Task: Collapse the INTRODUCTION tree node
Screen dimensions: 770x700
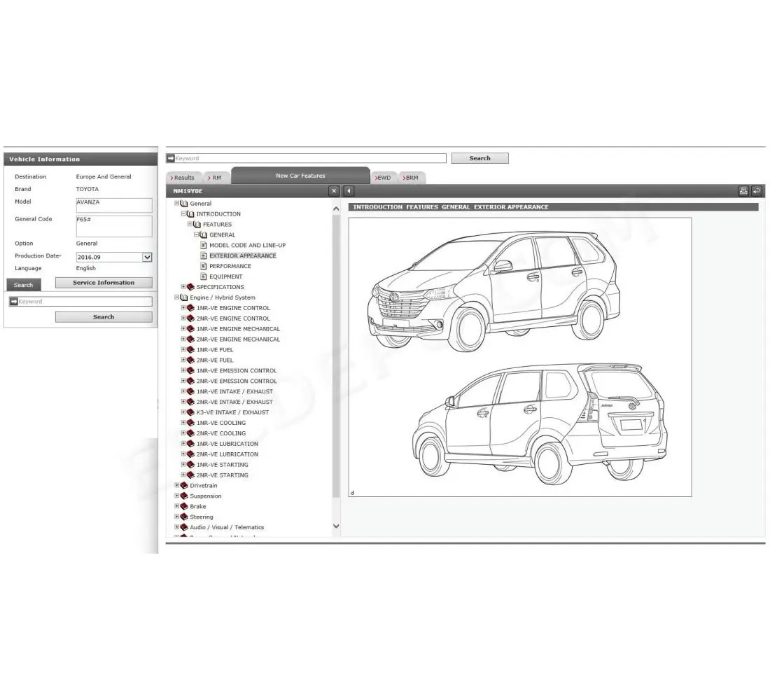Action: coord(183,213)
